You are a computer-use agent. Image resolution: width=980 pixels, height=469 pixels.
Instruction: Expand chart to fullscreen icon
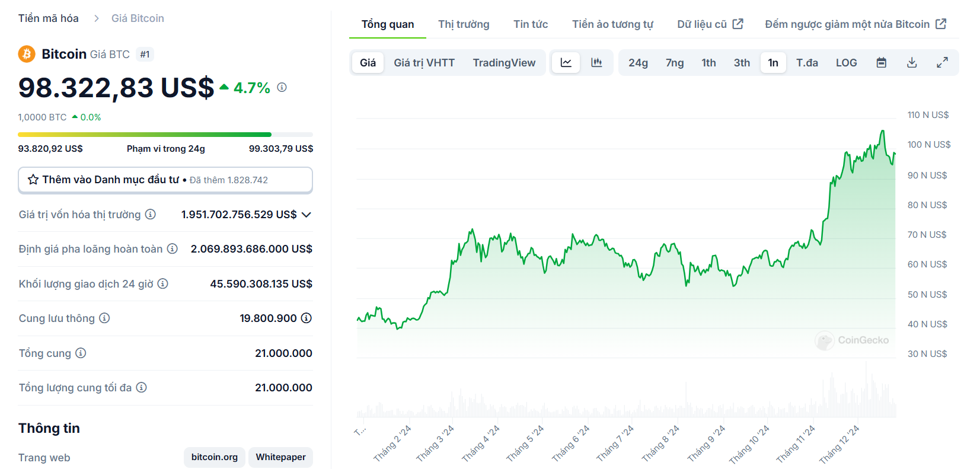click(942, 63)
